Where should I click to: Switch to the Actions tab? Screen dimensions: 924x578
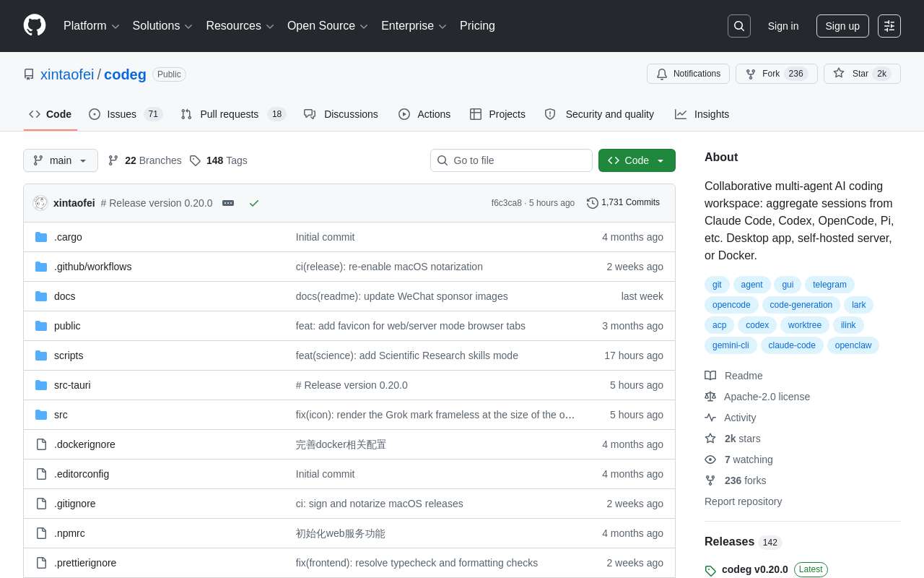(x=424, y=114)
